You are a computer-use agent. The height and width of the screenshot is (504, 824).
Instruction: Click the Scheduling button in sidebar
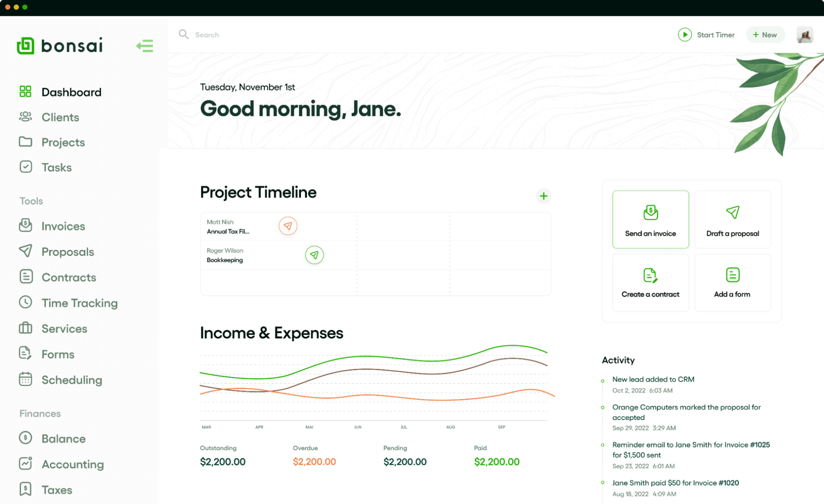click(72, 379)
